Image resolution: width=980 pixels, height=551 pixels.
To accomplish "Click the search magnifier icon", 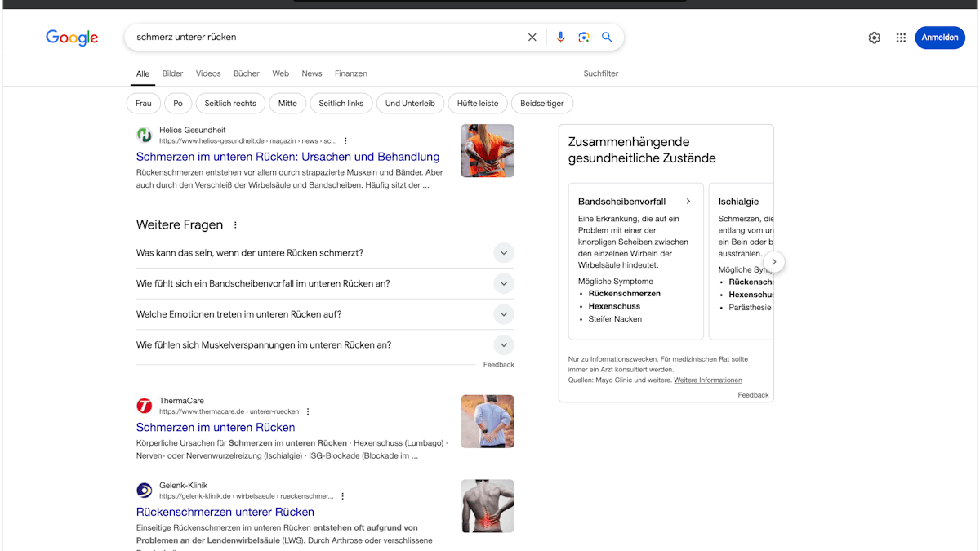I will pyautogui.click(x=607, y=37).
